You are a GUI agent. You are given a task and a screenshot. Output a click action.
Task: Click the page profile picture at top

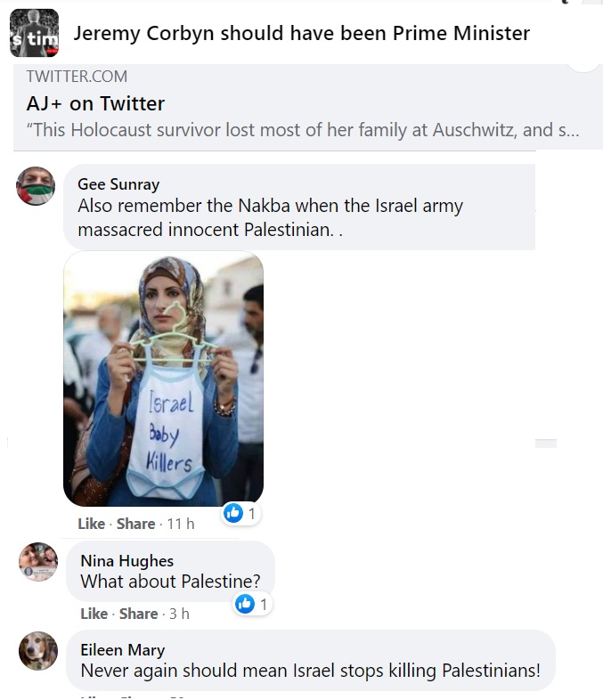[34, 33]
